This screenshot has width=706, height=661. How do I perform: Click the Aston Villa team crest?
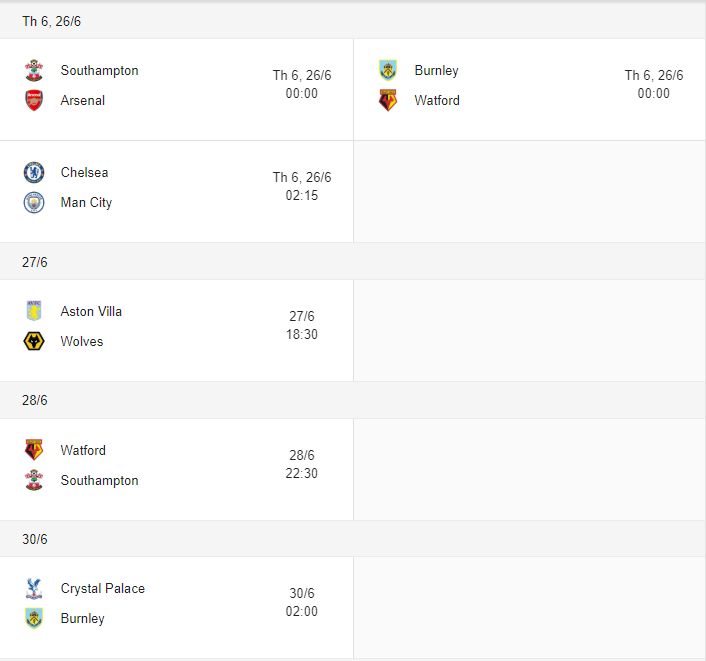click(34, 311)
